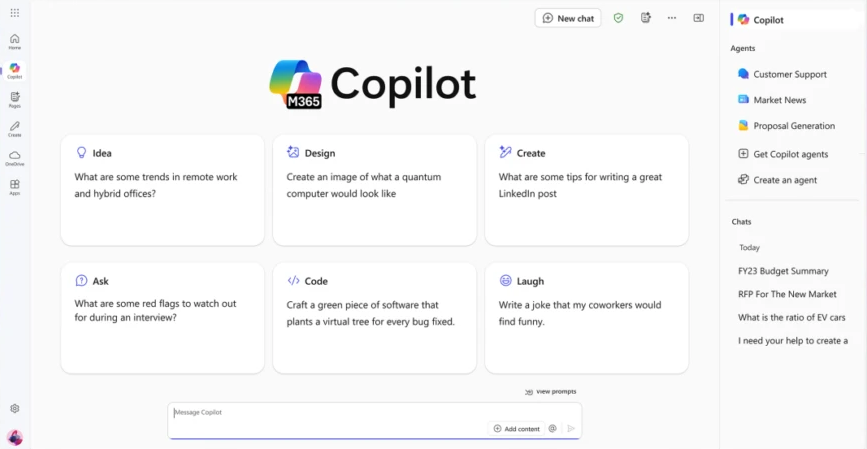Click Get Copilot agents
Image resolution: width=867 pixels, height=449 pixels.
(790, 154)
